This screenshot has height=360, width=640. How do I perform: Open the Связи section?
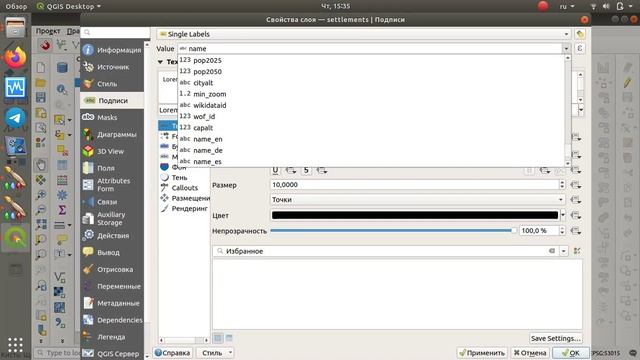112,202
